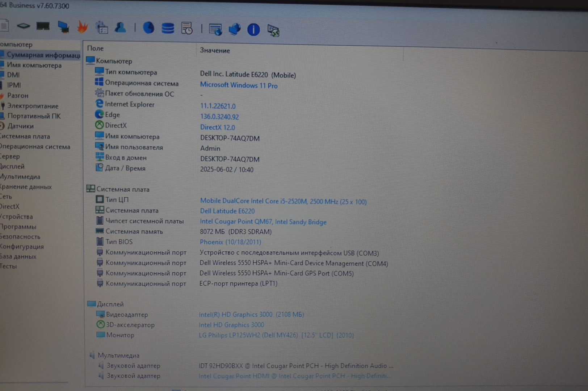The height and width of the screenshot is (391, 588).
Task: Click the blue monitors network toolbar icon
Action: click(235, 29)
